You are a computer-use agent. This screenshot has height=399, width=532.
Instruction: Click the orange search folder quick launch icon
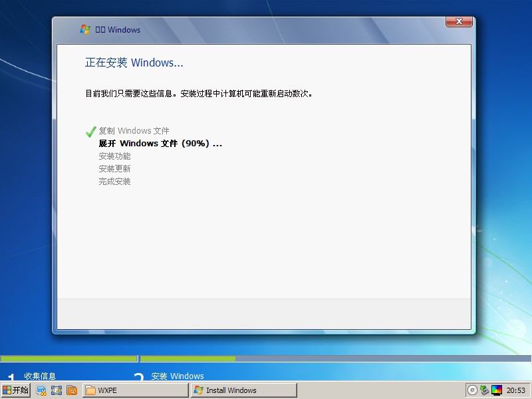point(72,390)
